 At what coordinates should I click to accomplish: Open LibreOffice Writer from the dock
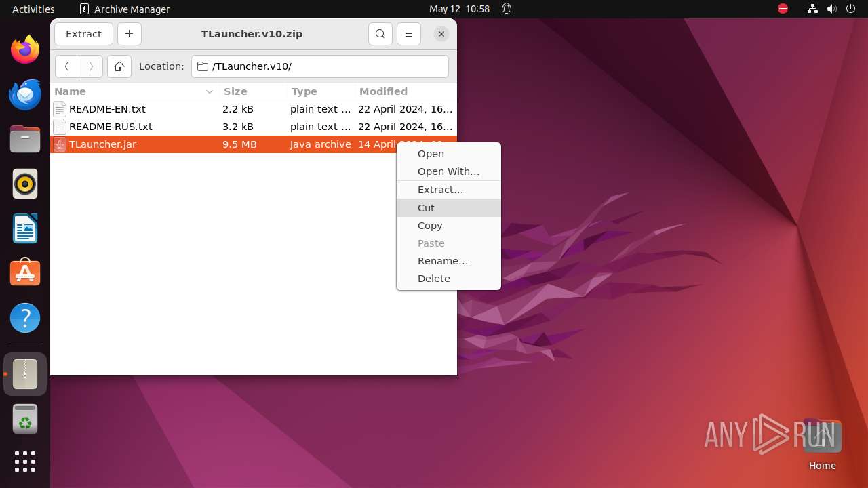point(25,228)
